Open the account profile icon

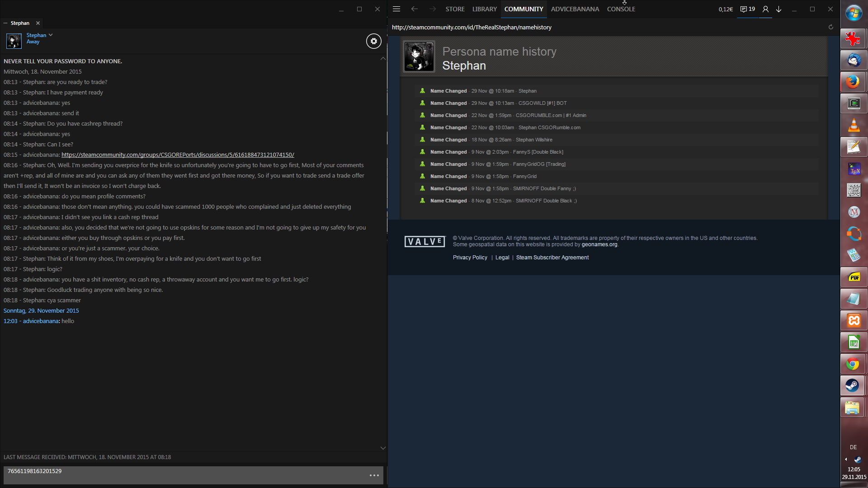(765, 9)
